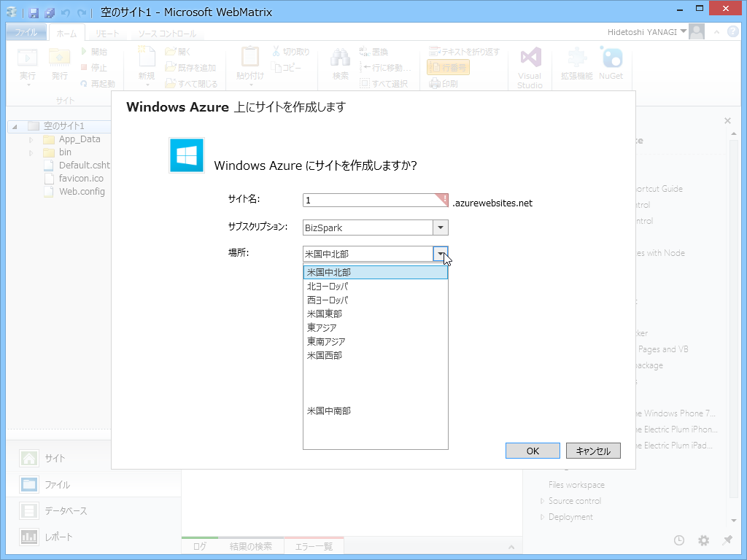This screenshot has width=747, height=560.
Task: Click the save all icon in title bar
Action: coord(49,12)
